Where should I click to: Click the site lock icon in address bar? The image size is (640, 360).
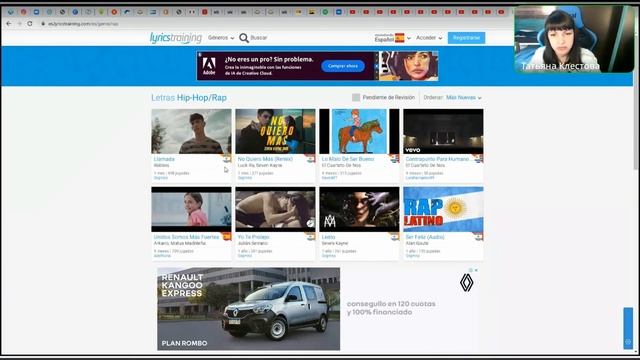click(x=43, y=24)
